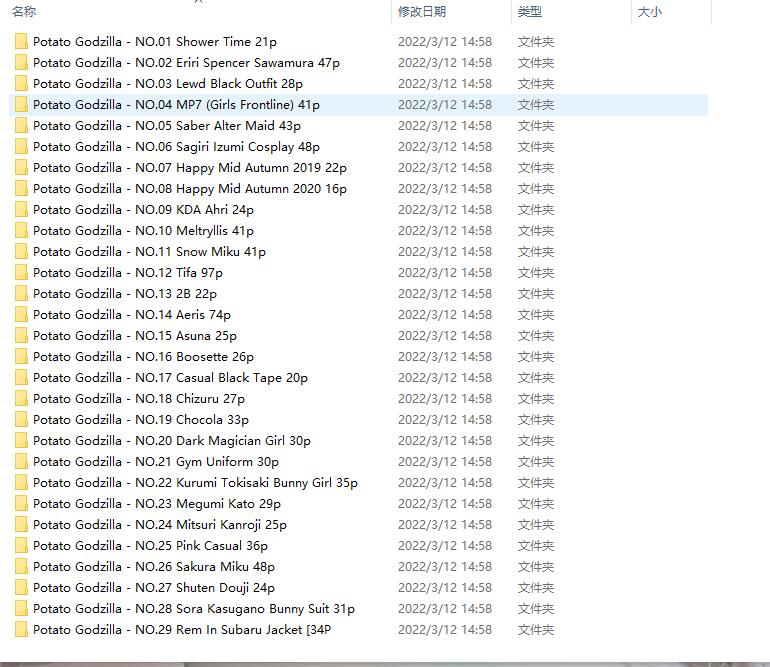Click folder icon for NO.01 Shower Time
Screen dimensions: 770x667
click(21, 42)
